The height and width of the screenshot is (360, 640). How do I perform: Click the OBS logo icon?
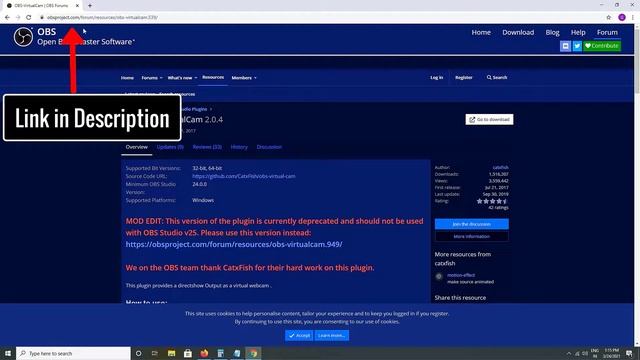tap(23, 37)
